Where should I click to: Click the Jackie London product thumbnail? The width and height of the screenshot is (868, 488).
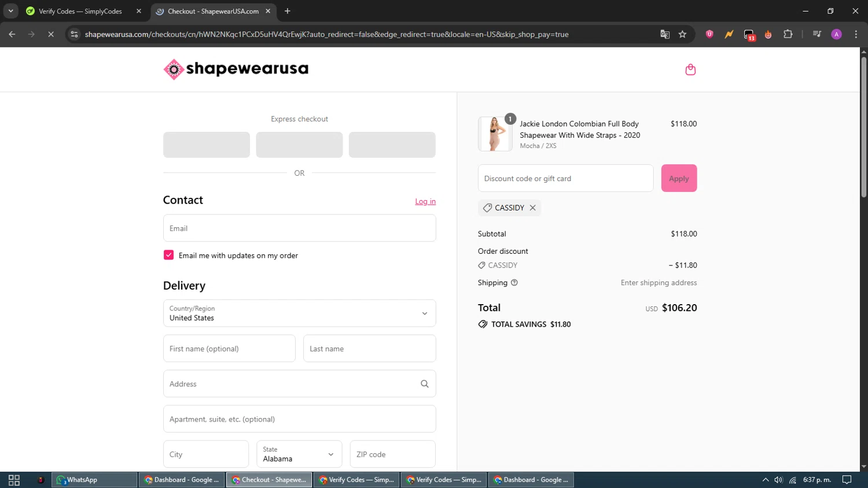click(x=495, y=134)
